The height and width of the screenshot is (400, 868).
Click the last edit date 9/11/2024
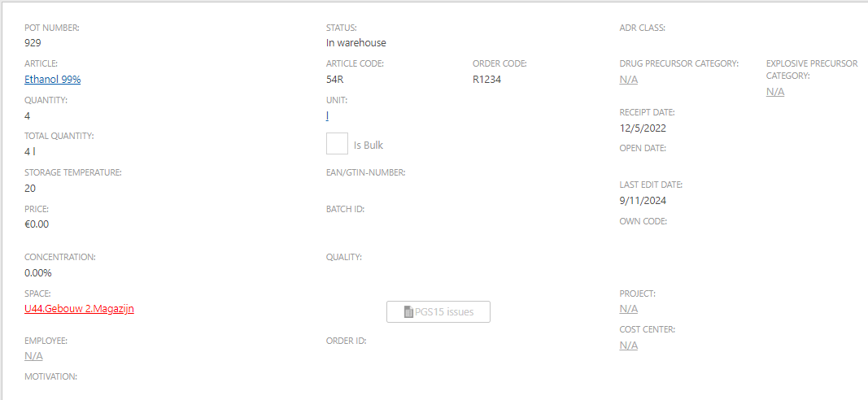[643, 201]
